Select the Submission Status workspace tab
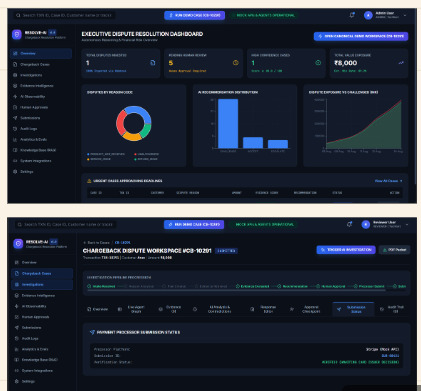The height and width of the screenshot is (391, 421). [353, 309]
